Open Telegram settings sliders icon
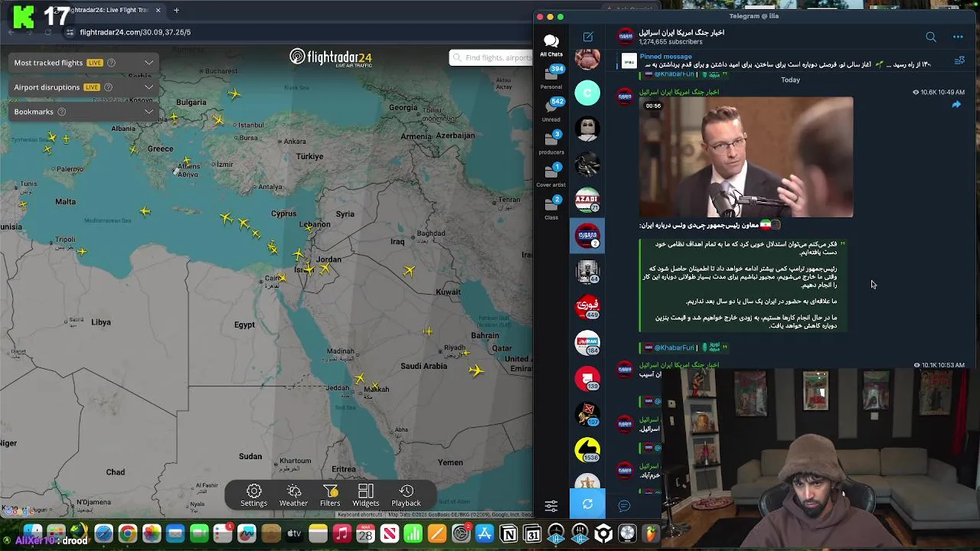 551,506
